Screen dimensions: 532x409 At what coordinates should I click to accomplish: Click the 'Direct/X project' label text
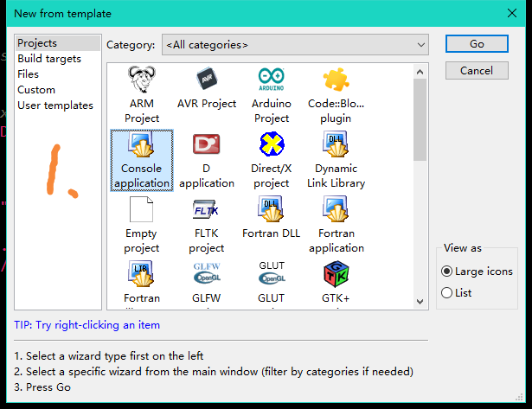tap(271, 176)
